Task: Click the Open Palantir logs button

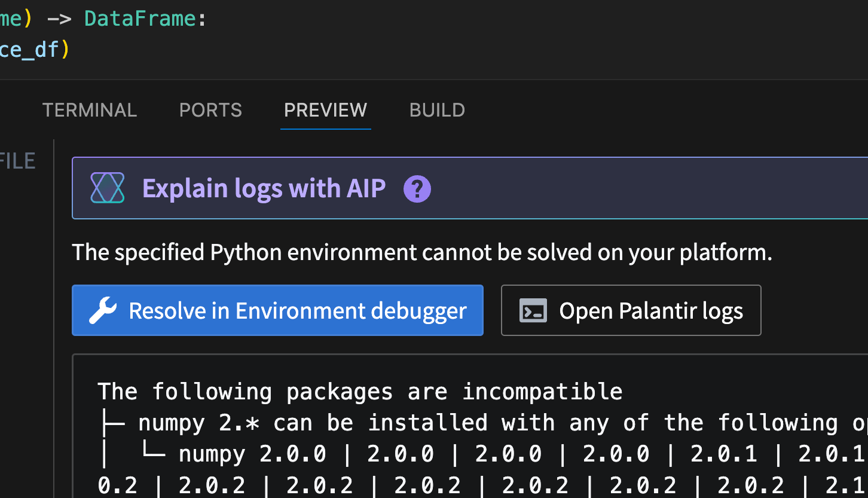Action: pos(631,310)
